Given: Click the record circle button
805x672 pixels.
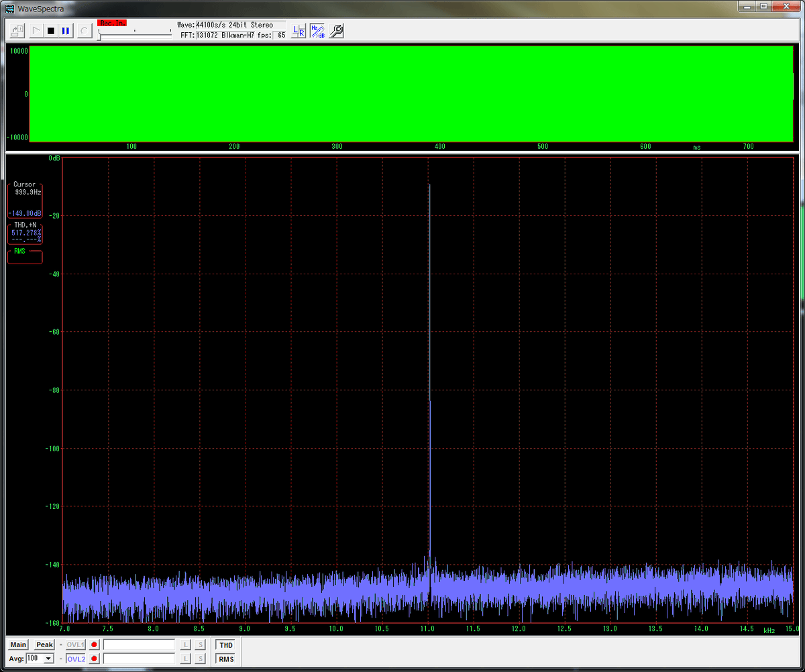Looking at the screenshot, I should pos(84,31).
